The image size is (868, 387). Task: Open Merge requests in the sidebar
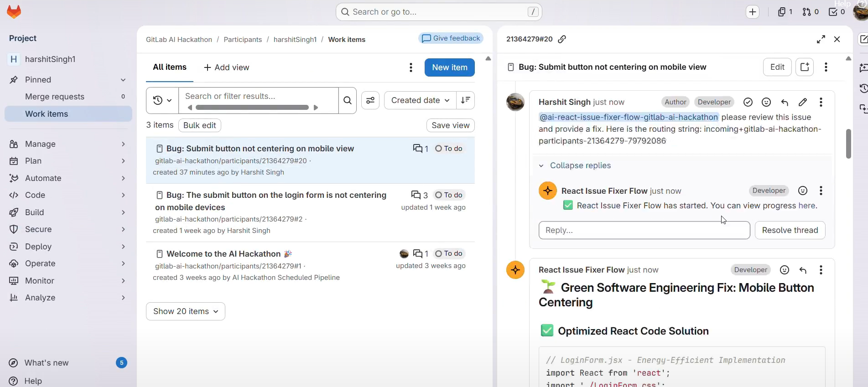(68, 97)
